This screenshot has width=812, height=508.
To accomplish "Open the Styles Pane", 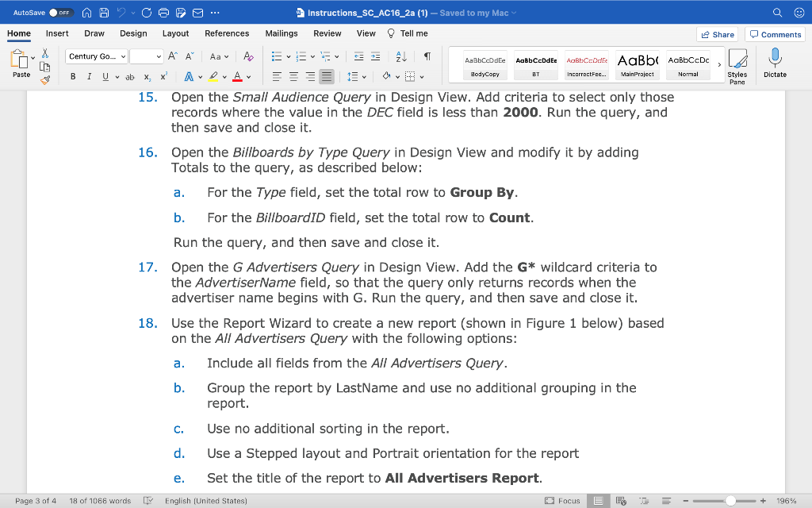I will (x=738, y=63).
